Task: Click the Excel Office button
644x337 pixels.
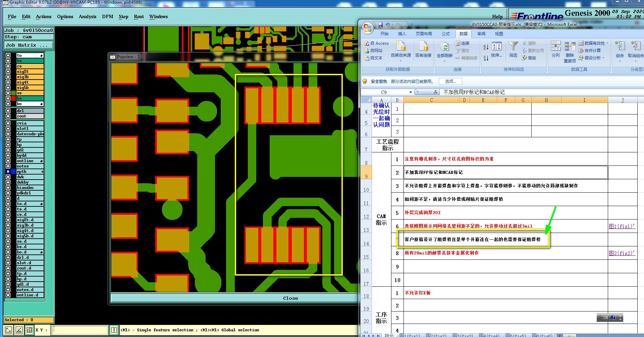Action: tap(367, 28)
